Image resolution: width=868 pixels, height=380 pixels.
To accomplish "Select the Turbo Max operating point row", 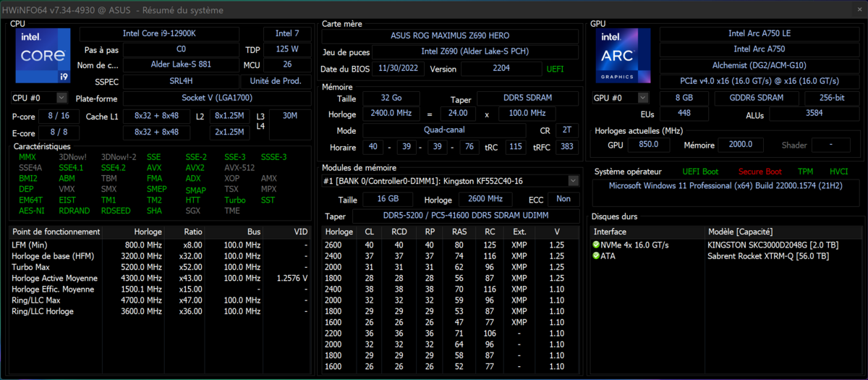I will point(161,267).
